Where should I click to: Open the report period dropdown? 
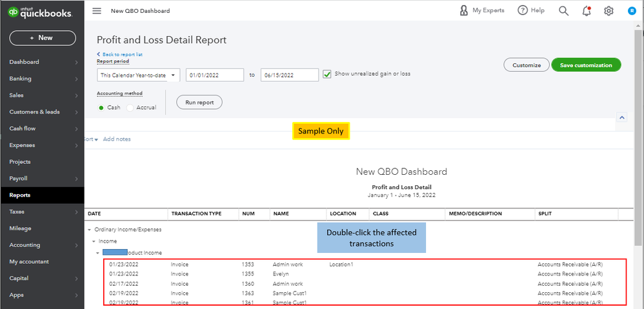point(139,75)
